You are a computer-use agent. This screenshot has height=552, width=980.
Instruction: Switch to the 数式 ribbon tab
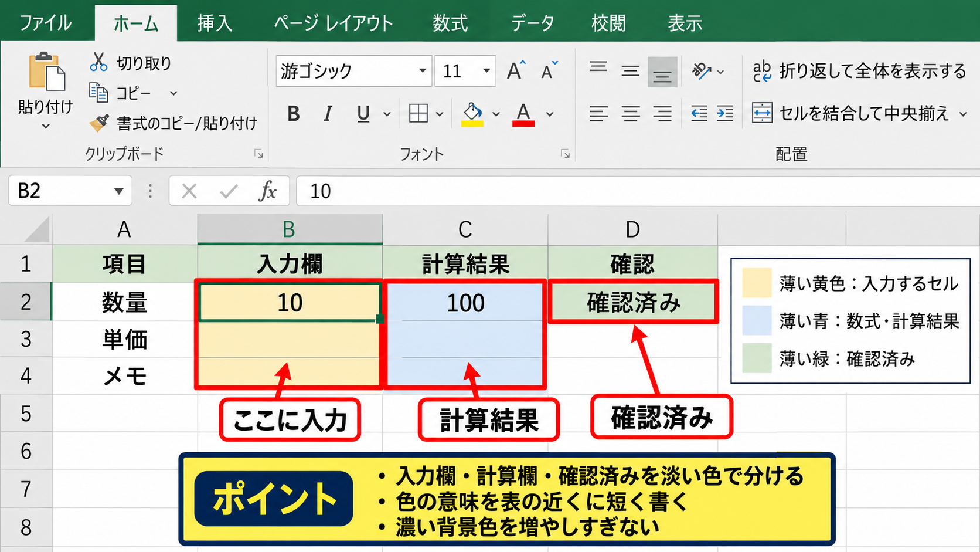tap(450, 23)
